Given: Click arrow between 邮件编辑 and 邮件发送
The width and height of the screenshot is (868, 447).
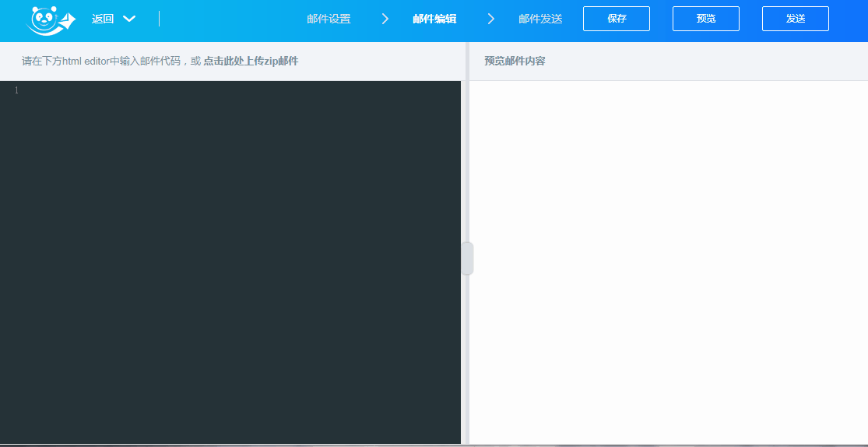Looking at the screenshot, I should click(x=491, y=19).
